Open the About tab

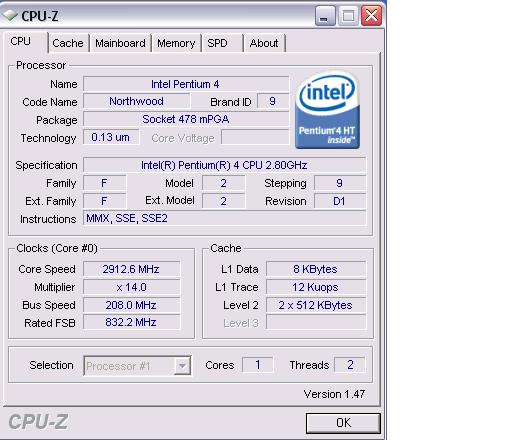(264, 43)
